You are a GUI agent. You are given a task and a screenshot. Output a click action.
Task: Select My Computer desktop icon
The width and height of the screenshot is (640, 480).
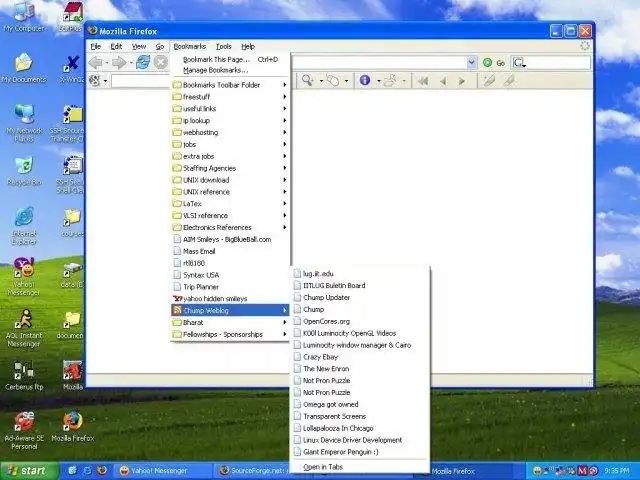click(24, 16)
